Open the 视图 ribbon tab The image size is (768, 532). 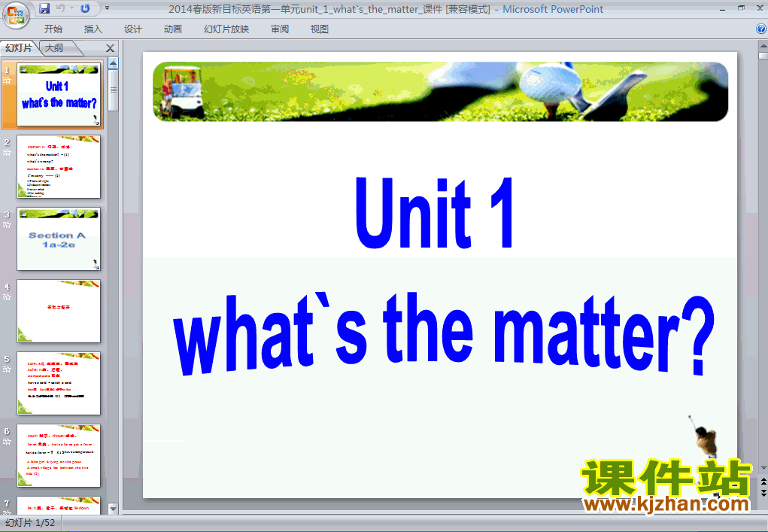(x=320, y=29)
